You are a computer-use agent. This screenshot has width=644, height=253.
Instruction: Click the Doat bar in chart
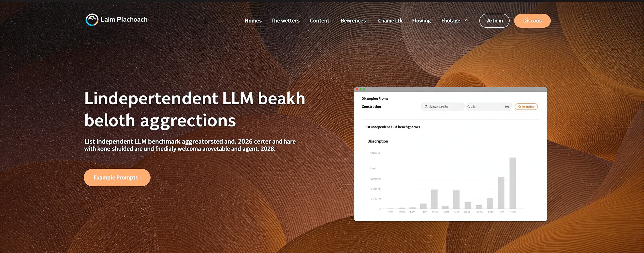pos(467,205)
